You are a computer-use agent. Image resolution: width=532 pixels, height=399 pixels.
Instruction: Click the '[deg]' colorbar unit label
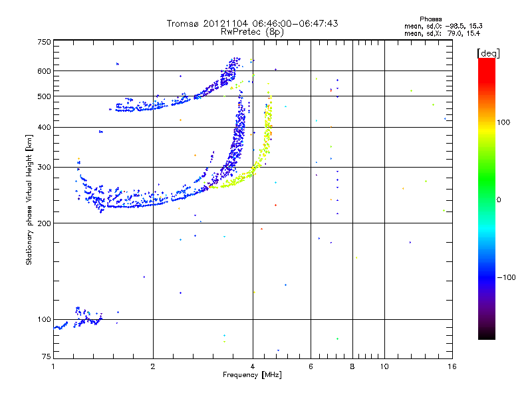[488, 53]
